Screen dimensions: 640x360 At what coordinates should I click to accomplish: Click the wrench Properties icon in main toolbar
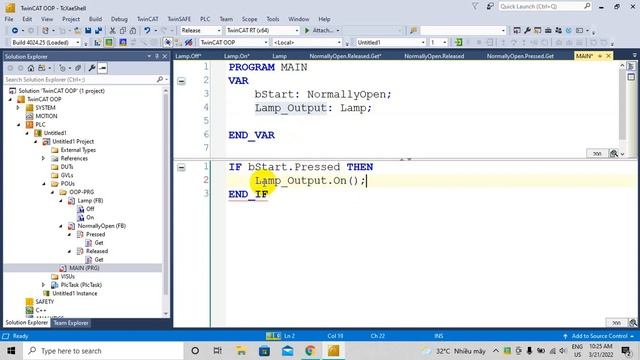(527, 31)
